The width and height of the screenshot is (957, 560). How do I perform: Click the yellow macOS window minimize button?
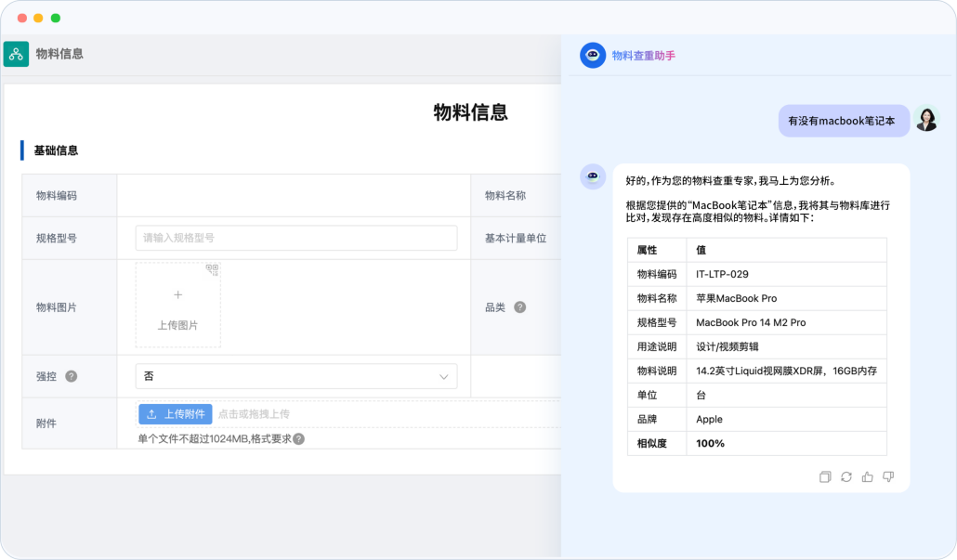(38, 19)
